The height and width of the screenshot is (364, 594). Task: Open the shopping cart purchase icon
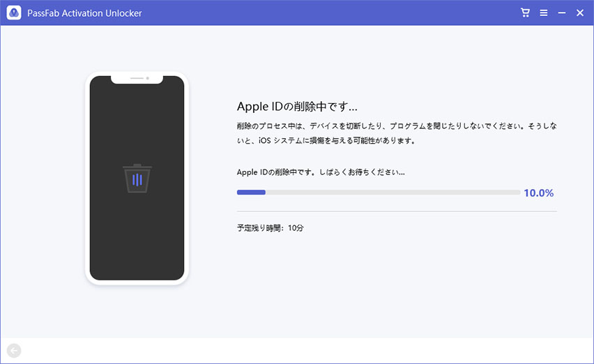click(525, 13)
